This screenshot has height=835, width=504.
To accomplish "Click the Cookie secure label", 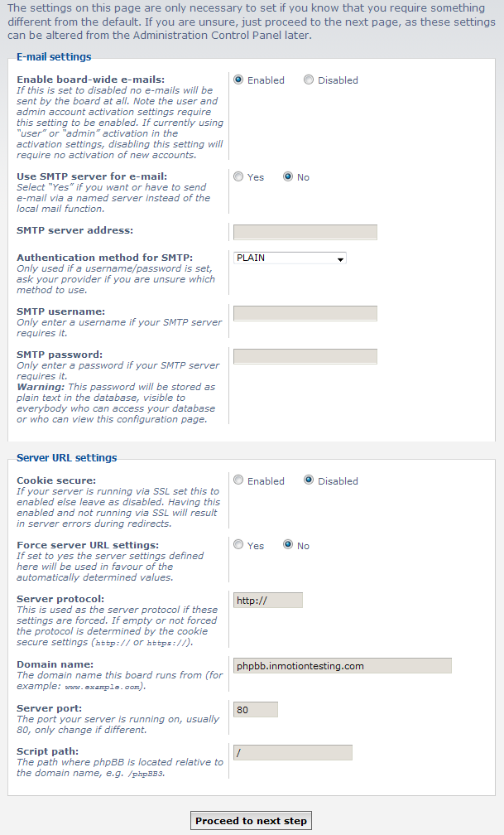I will point(56,480).
